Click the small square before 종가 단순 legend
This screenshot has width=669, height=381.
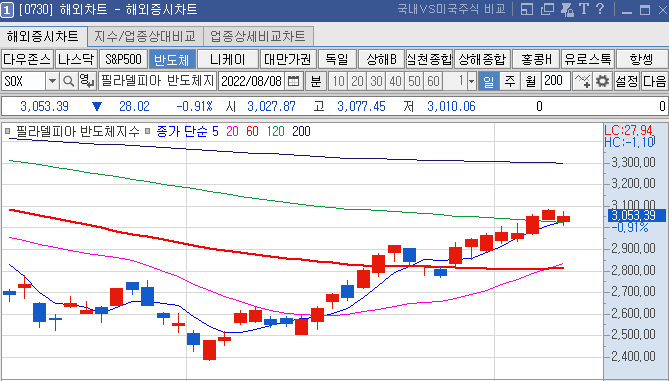tap(148, 131)
